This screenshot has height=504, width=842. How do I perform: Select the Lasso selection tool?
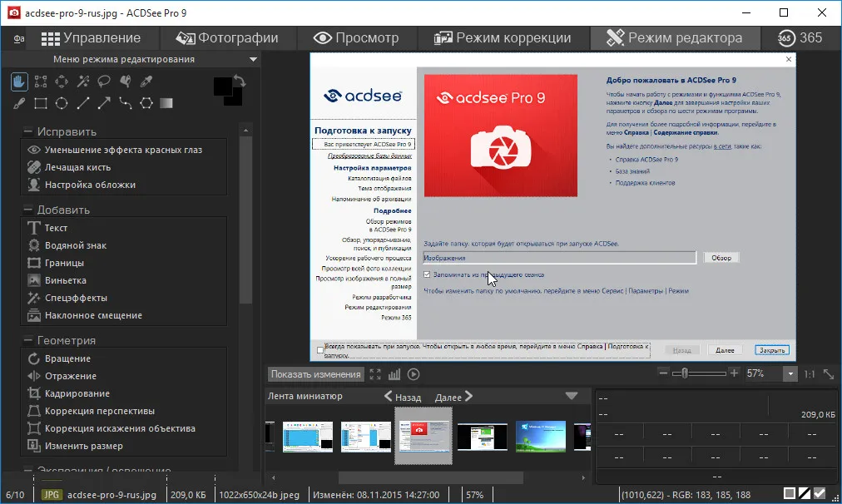point(104,82)
